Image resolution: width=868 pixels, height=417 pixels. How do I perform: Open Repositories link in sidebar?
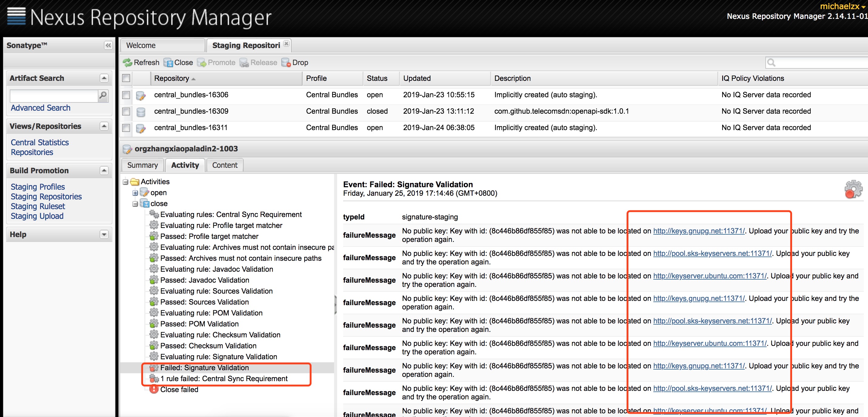32,152
